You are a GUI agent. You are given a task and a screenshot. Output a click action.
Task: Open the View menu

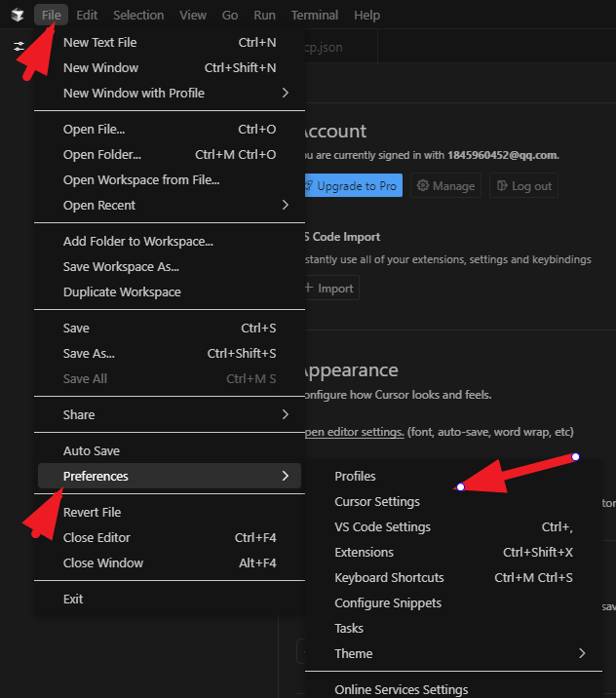(x=193, y=16)
